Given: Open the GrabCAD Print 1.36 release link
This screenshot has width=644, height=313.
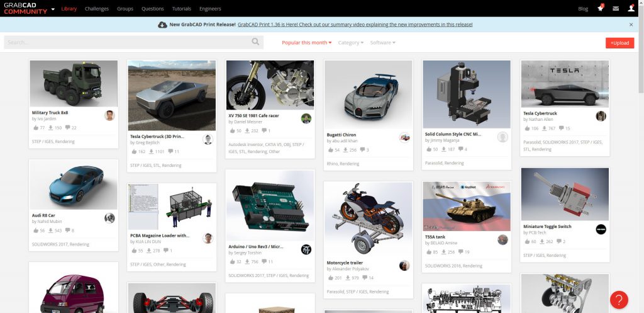Looking at the screenshot, I should [x=355, y=25].
